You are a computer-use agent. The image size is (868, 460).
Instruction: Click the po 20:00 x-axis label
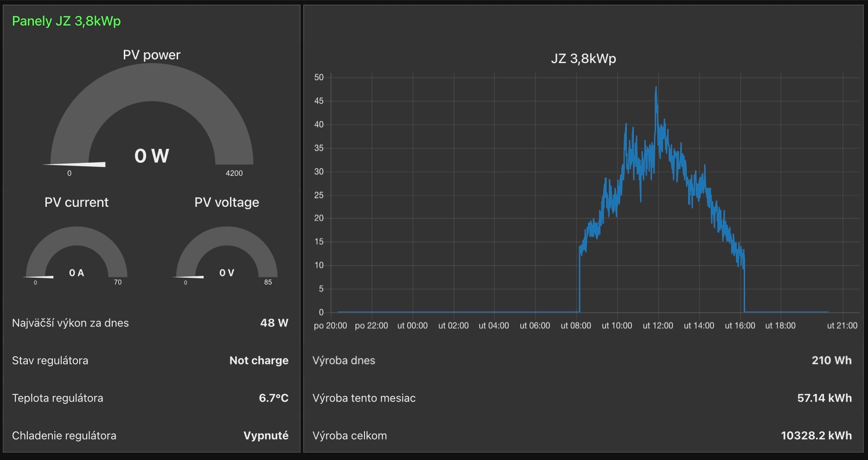[330, 326]
